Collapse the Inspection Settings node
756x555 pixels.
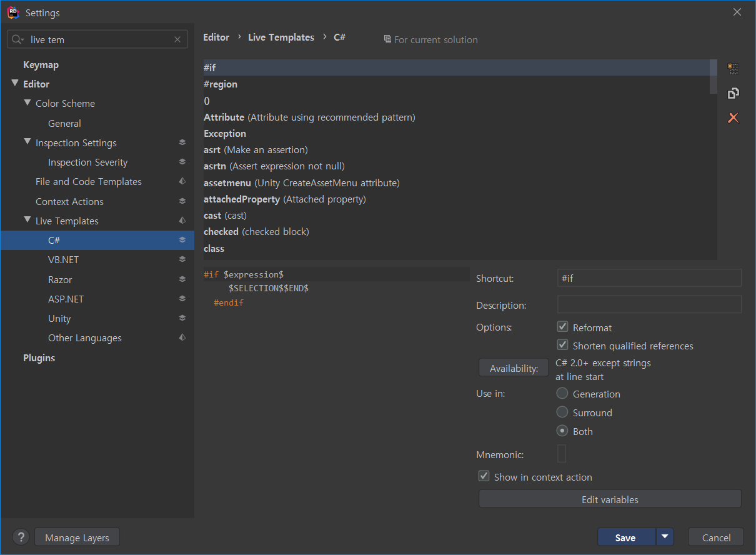27,142
